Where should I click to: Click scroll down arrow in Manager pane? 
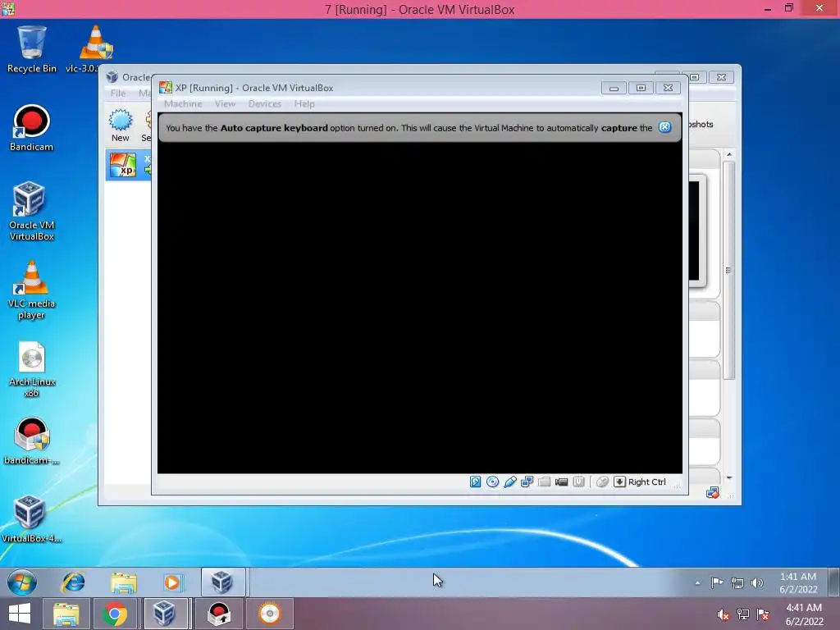click(x=728, y=478)
